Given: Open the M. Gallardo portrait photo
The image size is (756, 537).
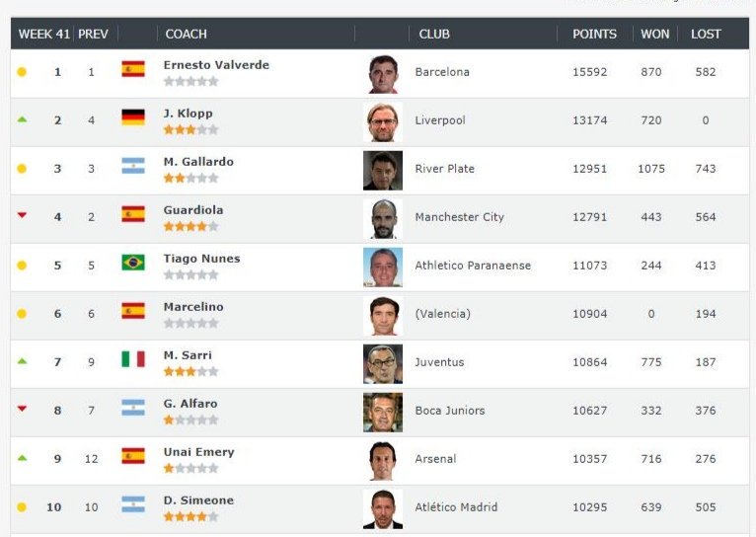Looking at the screenshot, I should 383,171.
